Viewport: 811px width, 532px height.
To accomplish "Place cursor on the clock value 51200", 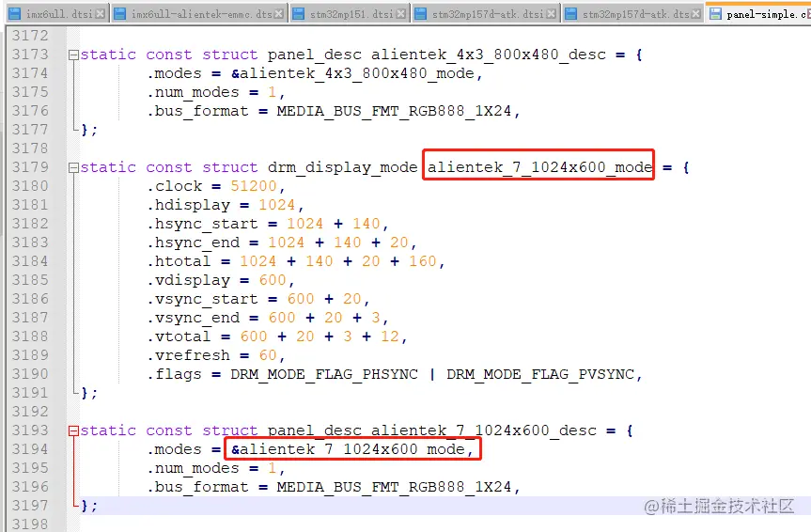I will pos(254,186).
